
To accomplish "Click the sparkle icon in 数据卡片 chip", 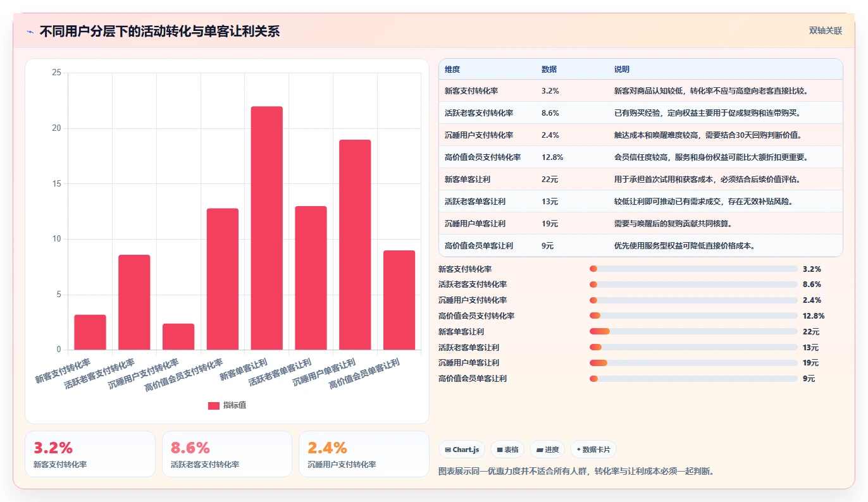I will click(578, 450).
